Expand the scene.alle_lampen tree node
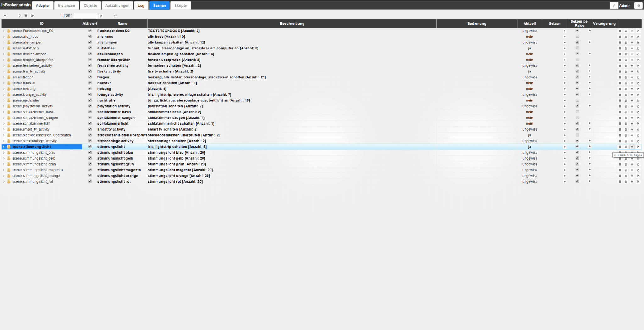This screenshot has width=644, height=330. (4, 43)
